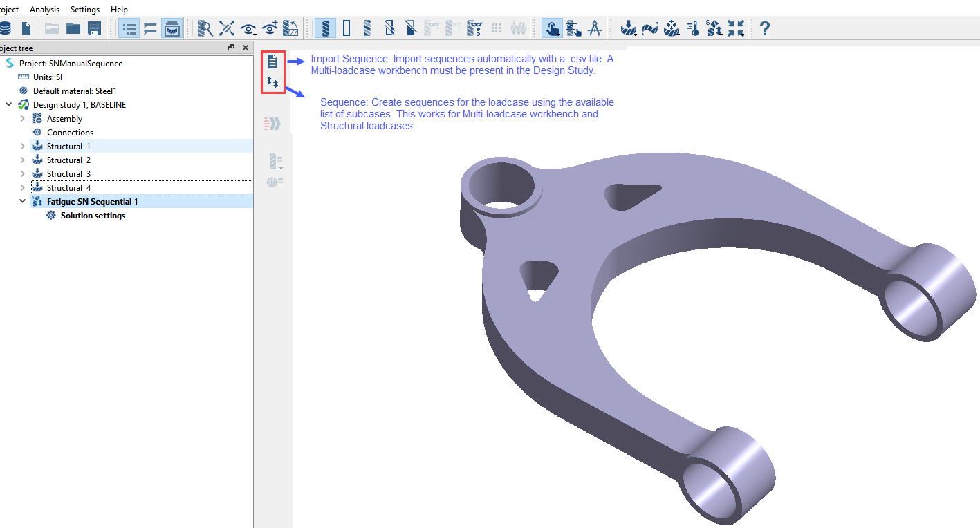Expand the Structural 2 tree node
Image resolution: width=980 pixels, height=528 pixels.
[x=22, y=160]
